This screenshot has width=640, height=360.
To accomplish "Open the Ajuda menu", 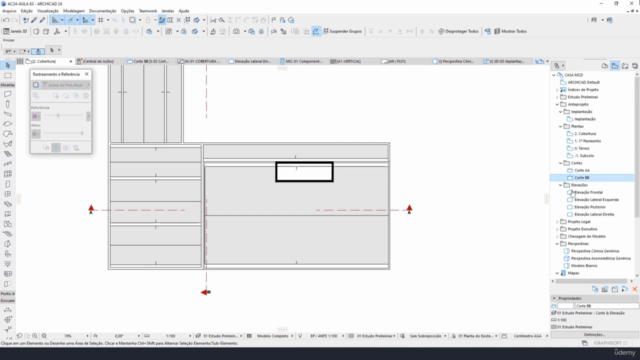I will [184, 11].
